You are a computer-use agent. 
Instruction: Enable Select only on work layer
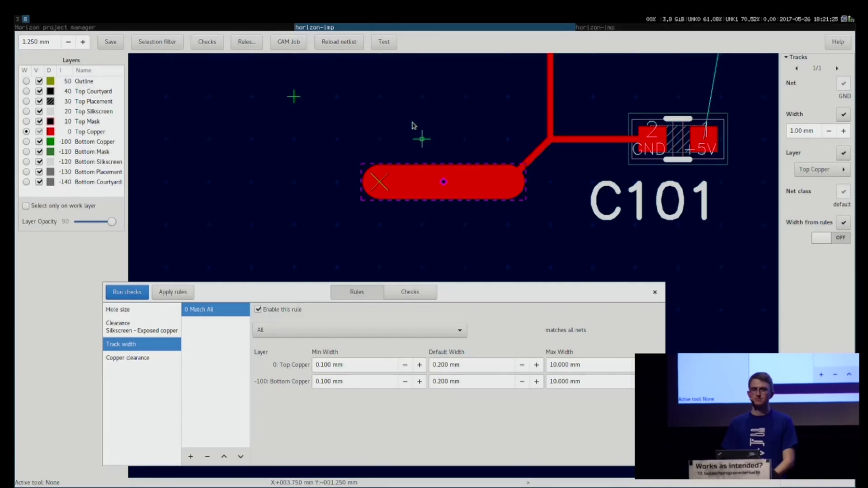pyautogui.click(x=26, y=206)
